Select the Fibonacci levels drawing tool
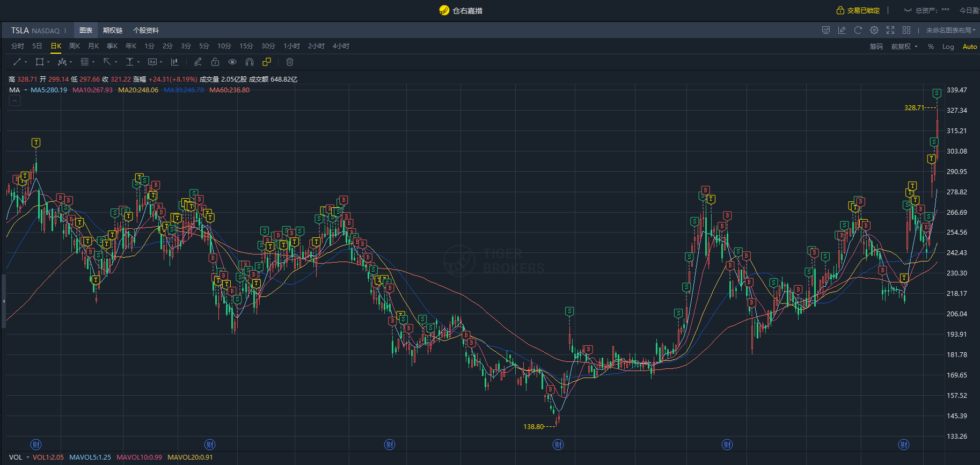This screenshot has width=980, height=465. coord(84,62)
